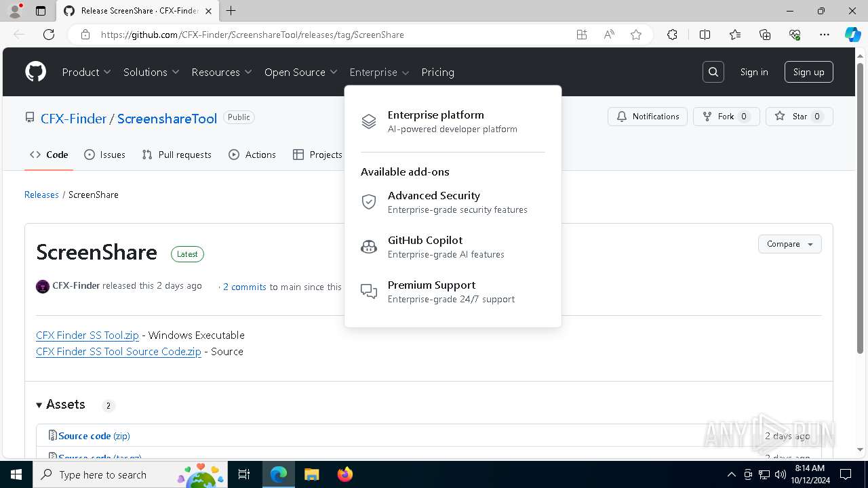868x488 pixels.
Task: Select GitHub Copilot add-on entry
Action: [x=453, y=247]
